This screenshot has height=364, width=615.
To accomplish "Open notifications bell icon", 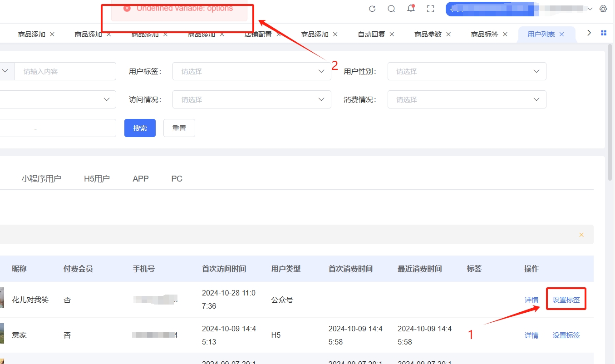I will pos(411,8).
